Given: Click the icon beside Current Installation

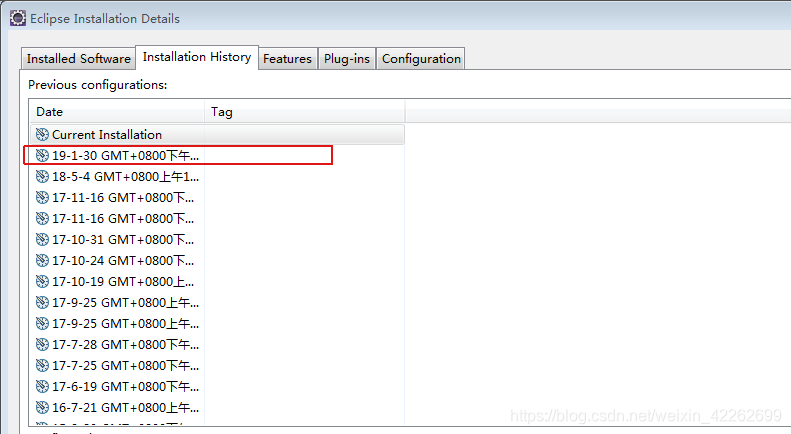Looking at the screenshot, I should [42, 135].
